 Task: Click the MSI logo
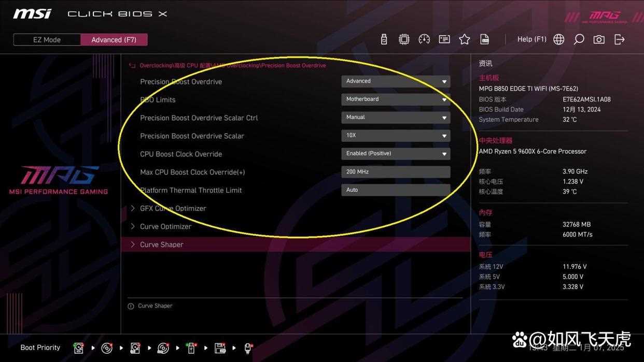[x=32, y=14]
